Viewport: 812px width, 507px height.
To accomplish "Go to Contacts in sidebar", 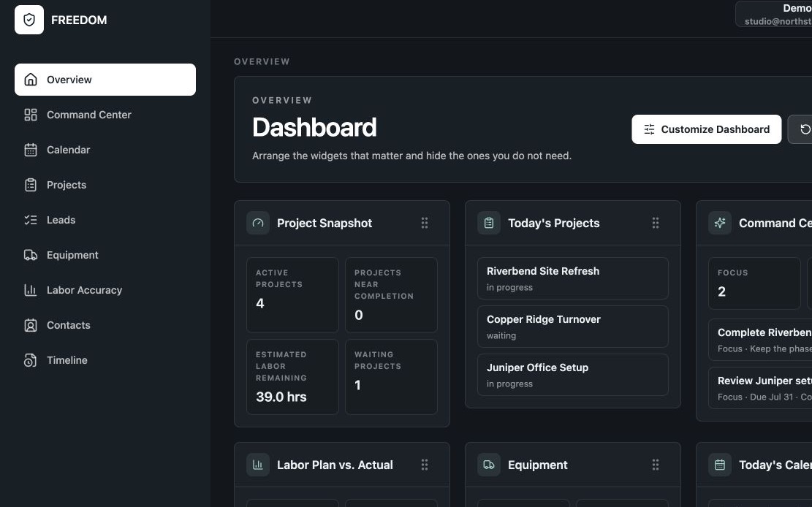I will click(x=105, y=325).
